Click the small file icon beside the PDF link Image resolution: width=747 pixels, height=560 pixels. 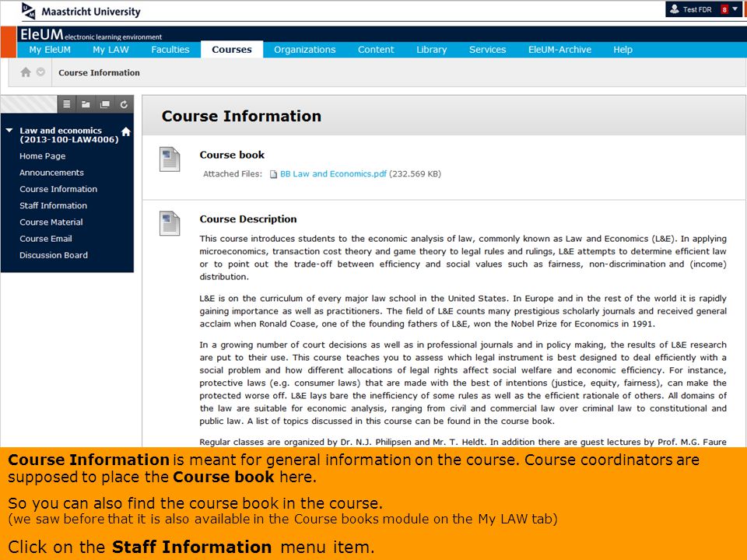273,174
